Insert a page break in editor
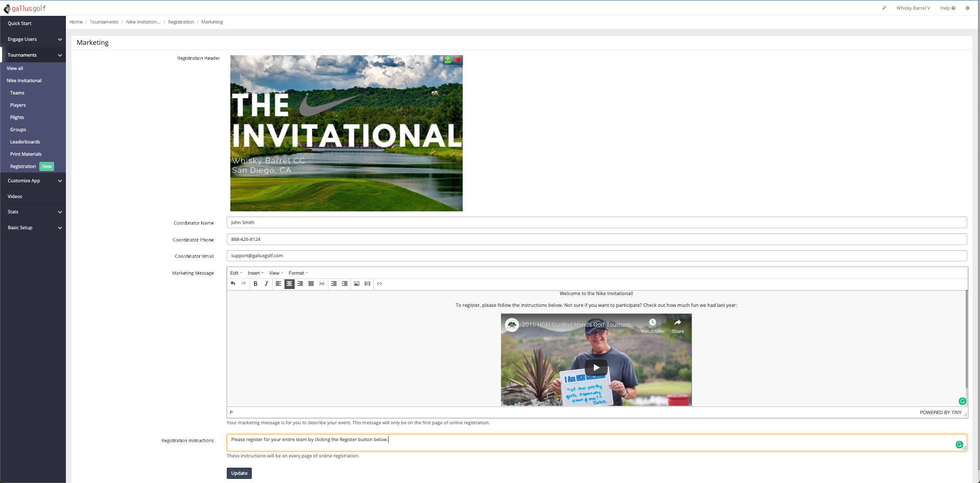The image size is (980, 483). [x=322, y=284]
